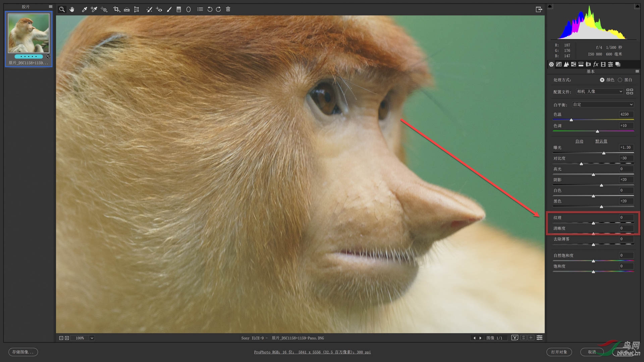Select the 黑白 treatment radio button

click(x=620, y=80)
